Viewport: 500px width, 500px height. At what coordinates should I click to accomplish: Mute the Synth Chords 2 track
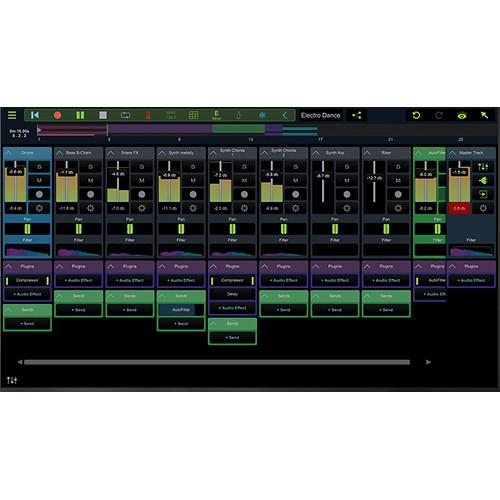pos(296,180)
